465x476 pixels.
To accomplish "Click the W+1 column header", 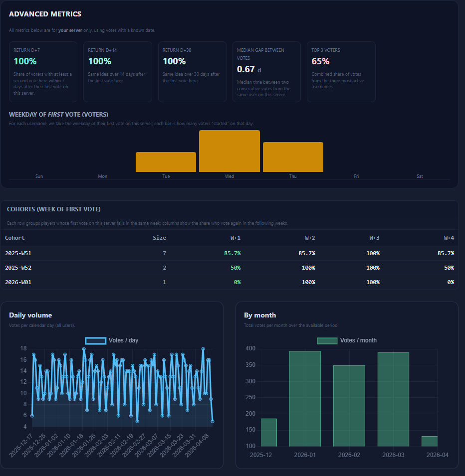I will [235, 238].
